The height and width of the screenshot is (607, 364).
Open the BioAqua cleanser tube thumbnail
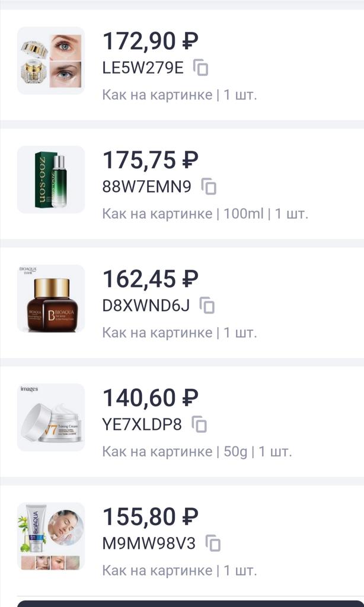point(51,536)
